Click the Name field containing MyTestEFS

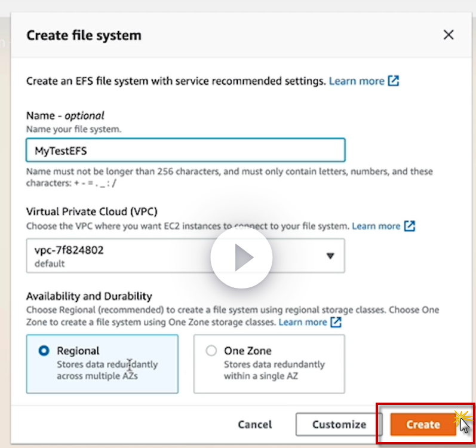click(x=185, y=150)
